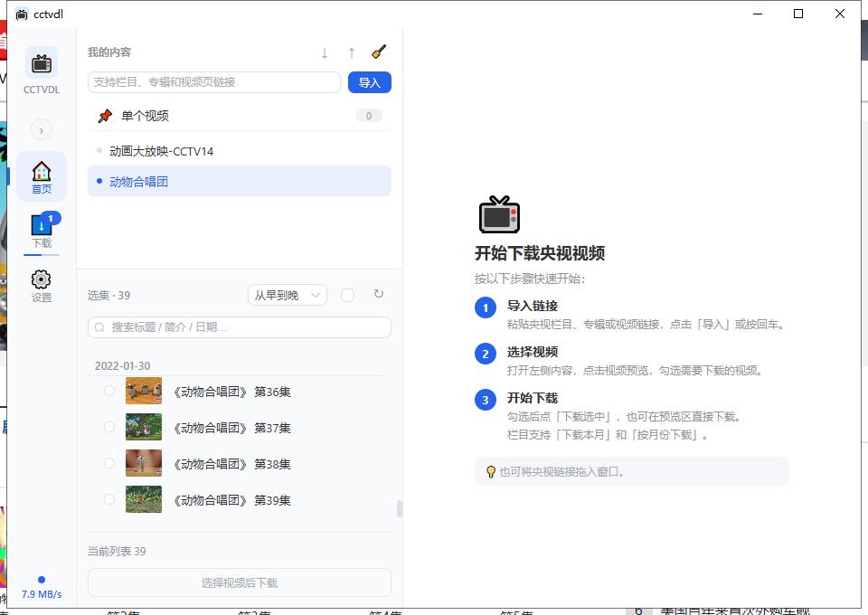The image size is (868, 615).
Task: Click the down arrow sort icon in 我的内容
Action: (325, 52)
